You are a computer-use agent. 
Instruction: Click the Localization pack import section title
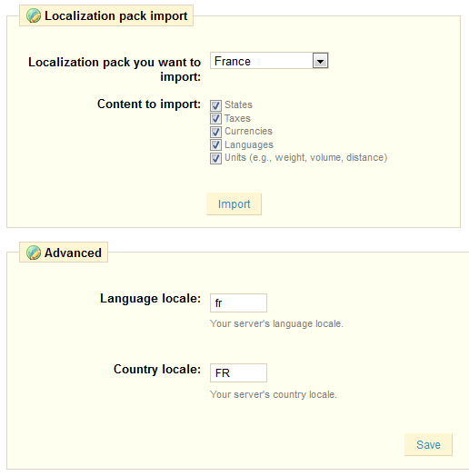(x=116, y=15)
